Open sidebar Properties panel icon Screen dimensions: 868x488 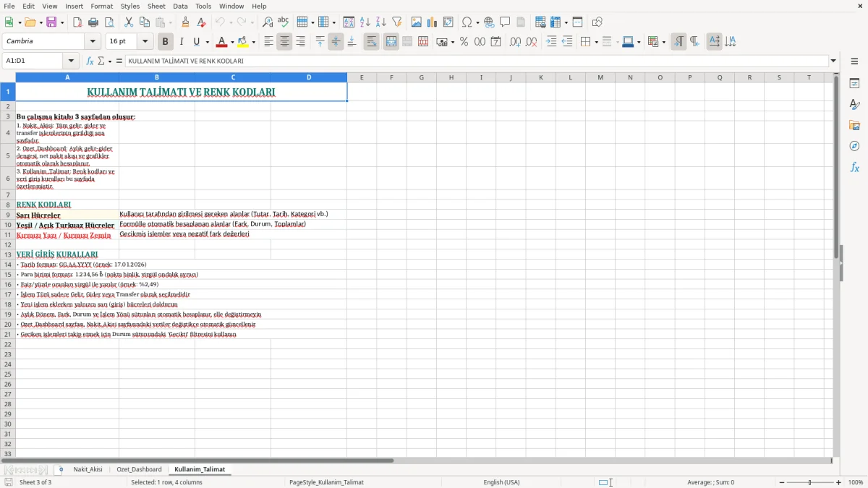(x=854, y=83)
